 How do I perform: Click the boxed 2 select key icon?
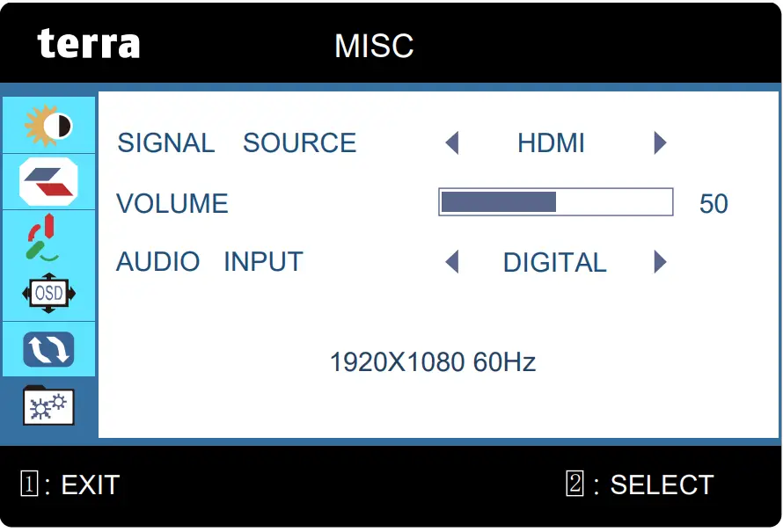tap(574, 484)
